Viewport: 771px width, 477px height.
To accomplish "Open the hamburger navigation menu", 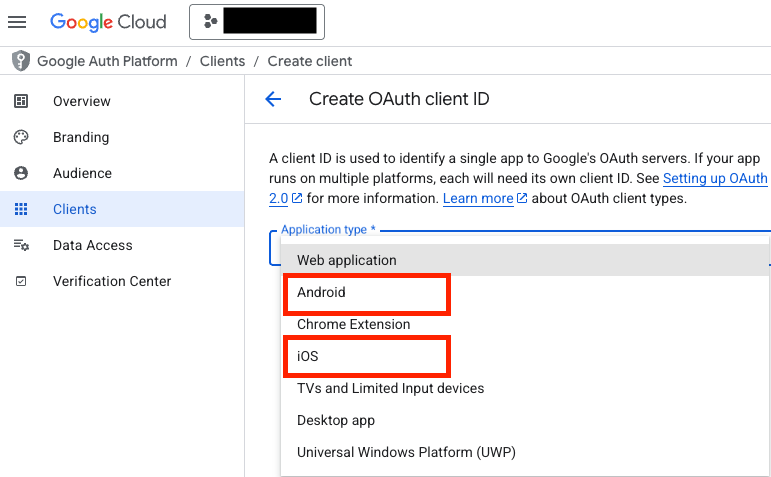I will 17,21.
